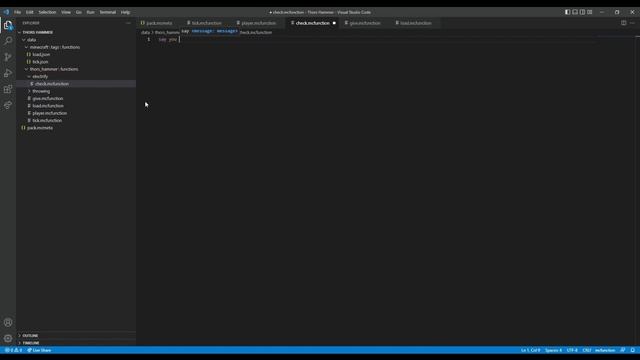Click the data breadcrumb segment
The height and width of the screenshot is (360, 640).
click(145, 32)
